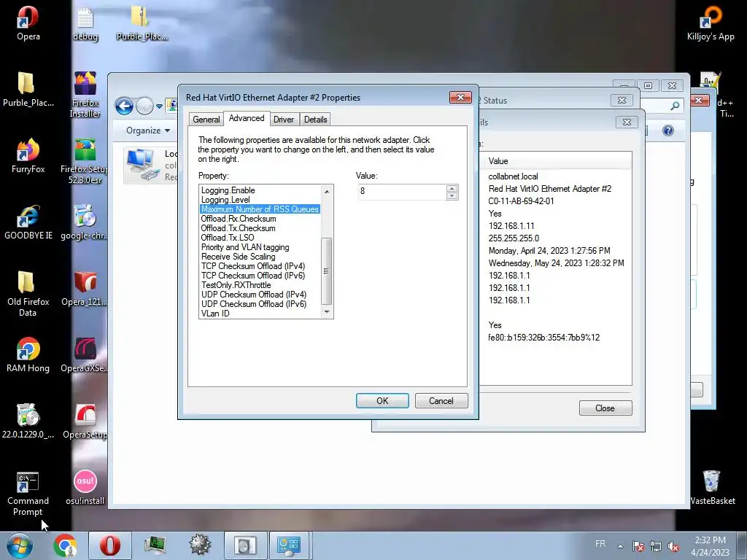Launch RAM Hong Chrome shortcut
This screenshot has height=560, width=747.
28,355
